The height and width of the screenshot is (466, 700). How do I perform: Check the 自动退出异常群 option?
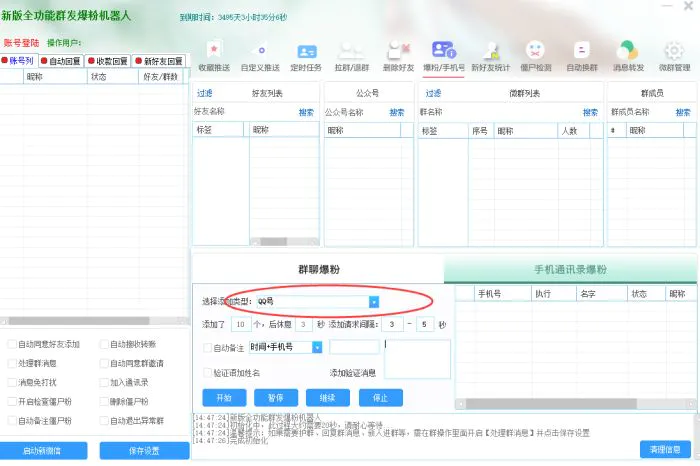[x=104, y=421]
